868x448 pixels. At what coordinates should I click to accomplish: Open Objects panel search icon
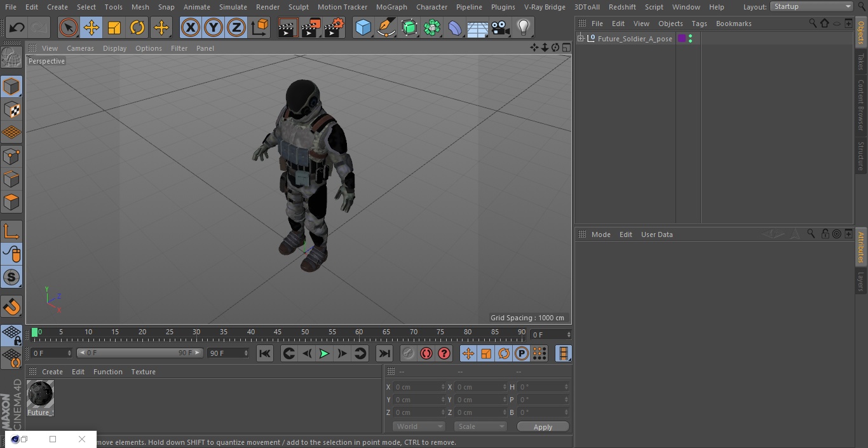coord(813,23)
